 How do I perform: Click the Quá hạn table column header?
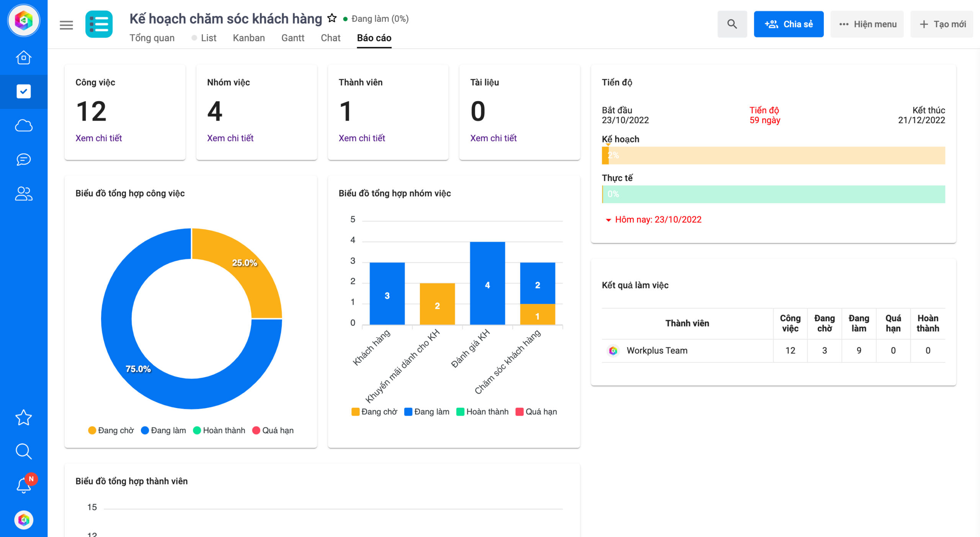(893, 323)
